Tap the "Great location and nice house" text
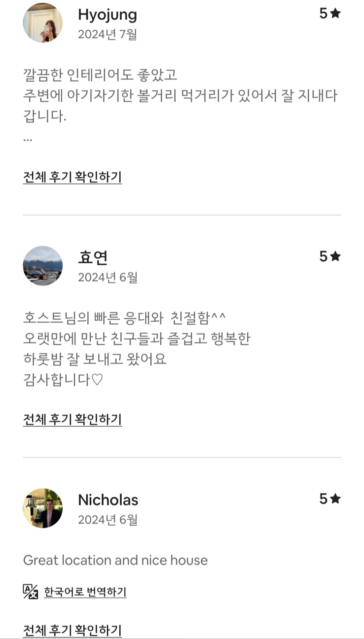The height and width of the screenshot is (639, 364). [115, 560]
